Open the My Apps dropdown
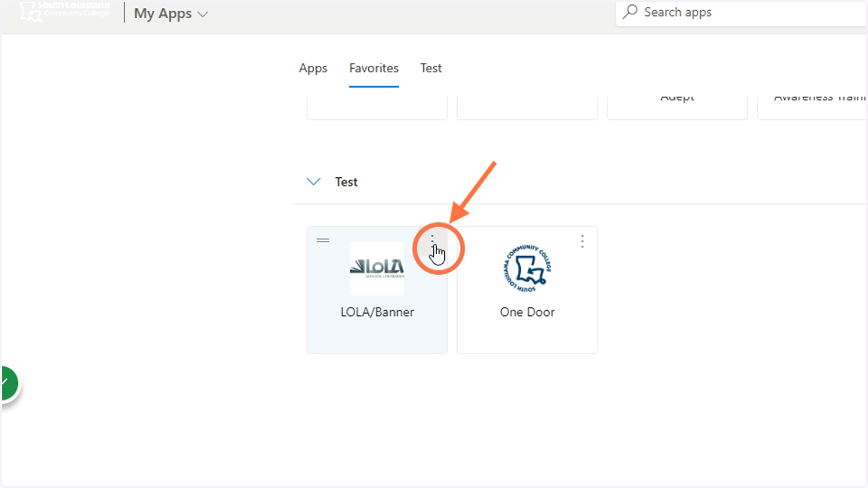This screenshot has height=488, width=868. [171, 14]
